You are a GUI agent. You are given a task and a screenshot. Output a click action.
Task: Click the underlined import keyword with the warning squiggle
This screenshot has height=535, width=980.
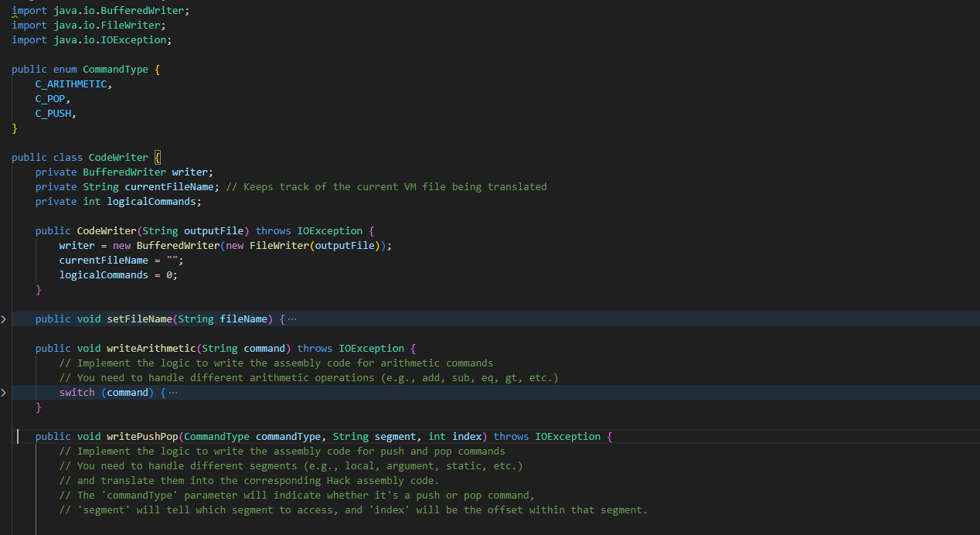(x=28, y=10)
